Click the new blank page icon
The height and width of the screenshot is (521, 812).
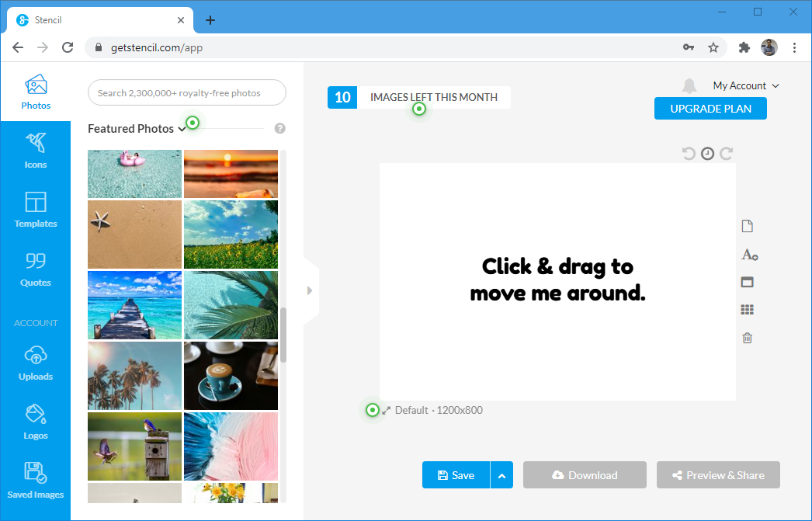(748, 226)
